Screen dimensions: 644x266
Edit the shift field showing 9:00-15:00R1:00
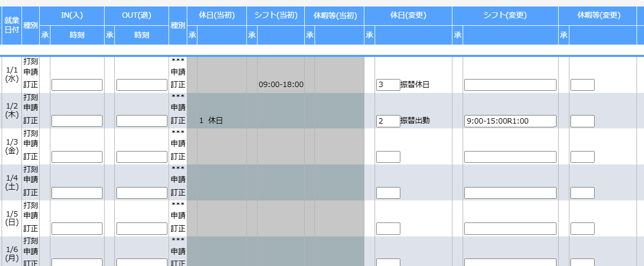pyautogui.click(x=510, y=121)
